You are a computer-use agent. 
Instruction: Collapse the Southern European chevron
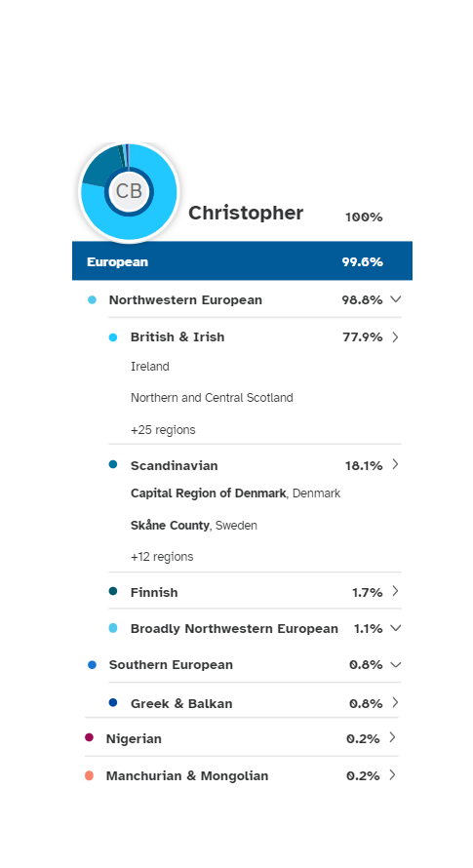click(x=395, y=665)
